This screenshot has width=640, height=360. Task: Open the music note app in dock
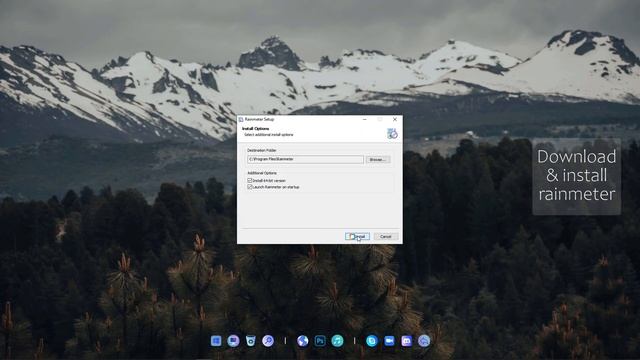[x=337, y=341]
